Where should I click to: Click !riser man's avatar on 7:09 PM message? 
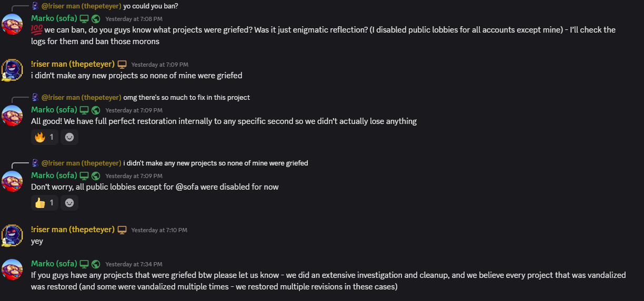(x=13, y=70)
